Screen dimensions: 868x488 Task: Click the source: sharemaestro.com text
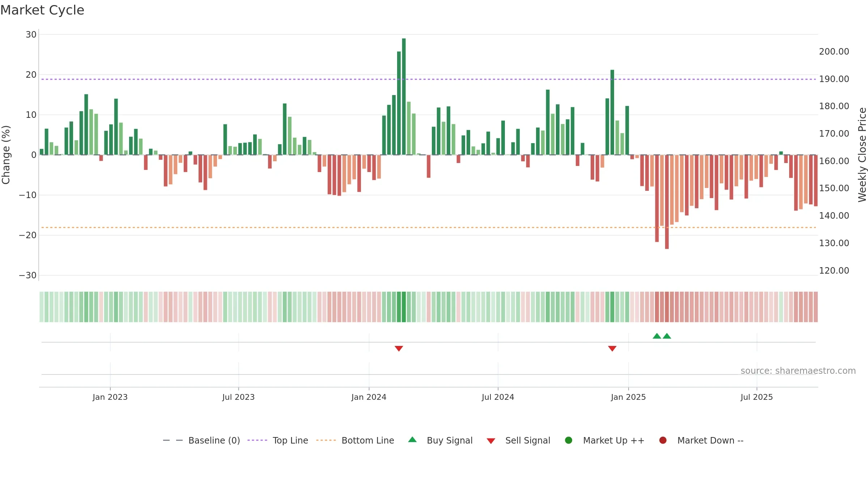pyautogui.click(x=798, y=371)
